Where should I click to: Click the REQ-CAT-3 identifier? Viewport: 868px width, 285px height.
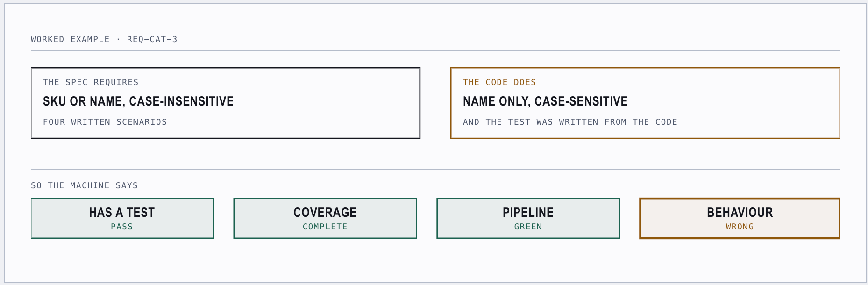click(x=152, y=39)
